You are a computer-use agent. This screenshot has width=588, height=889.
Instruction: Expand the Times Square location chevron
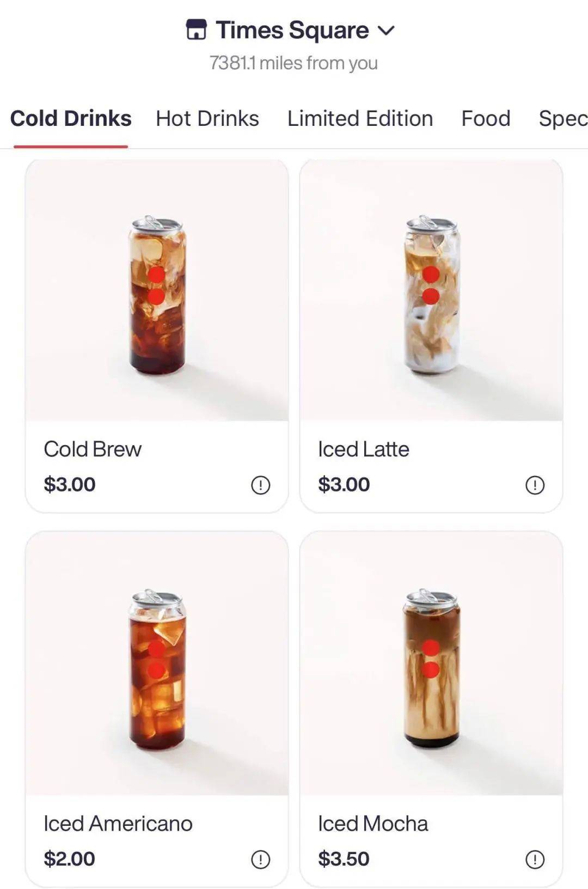[x=386, y=31]
